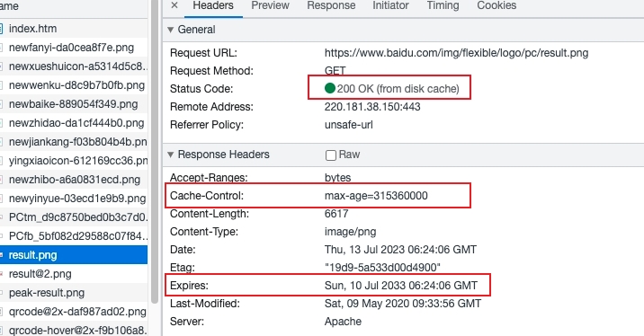Select newzhidao-da1cf444b0.png request
Viewport: 644px width, 336px height.
[x=74, y=123]
